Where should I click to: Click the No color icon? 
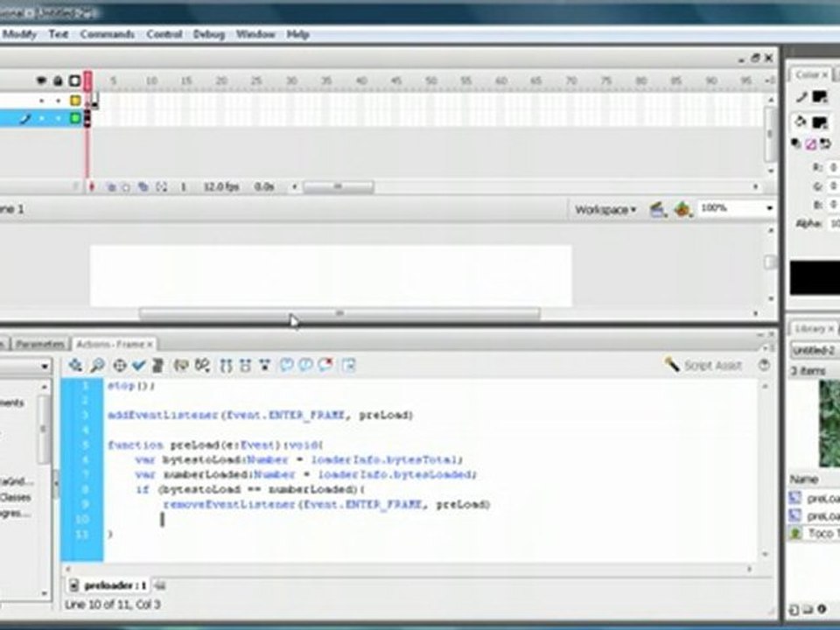pos(810,143)
